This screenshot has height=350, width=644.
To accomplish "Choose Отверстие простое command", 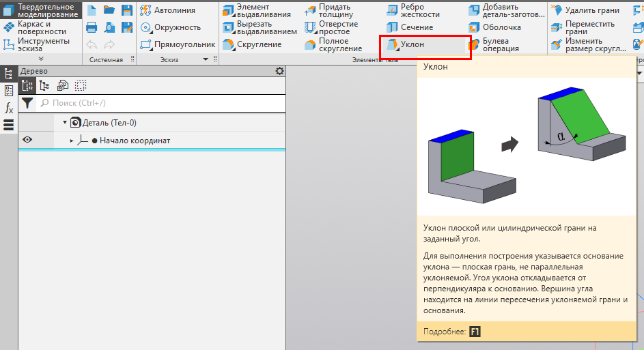I will click(x=331, y=27).
